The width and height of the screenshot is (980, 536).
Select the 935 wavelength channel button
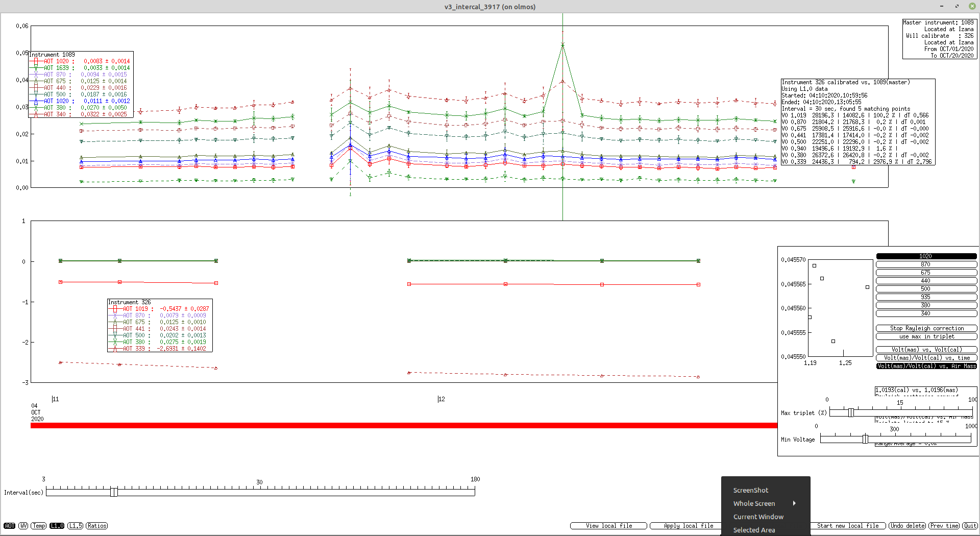tap(926, 297)
